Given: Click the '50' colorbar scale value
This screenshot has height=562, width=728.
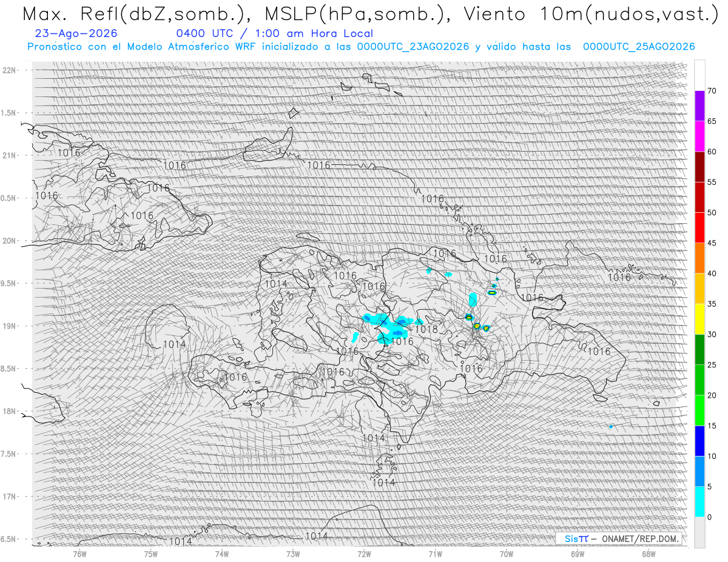Looking at the screenshot, I should 712,213.
